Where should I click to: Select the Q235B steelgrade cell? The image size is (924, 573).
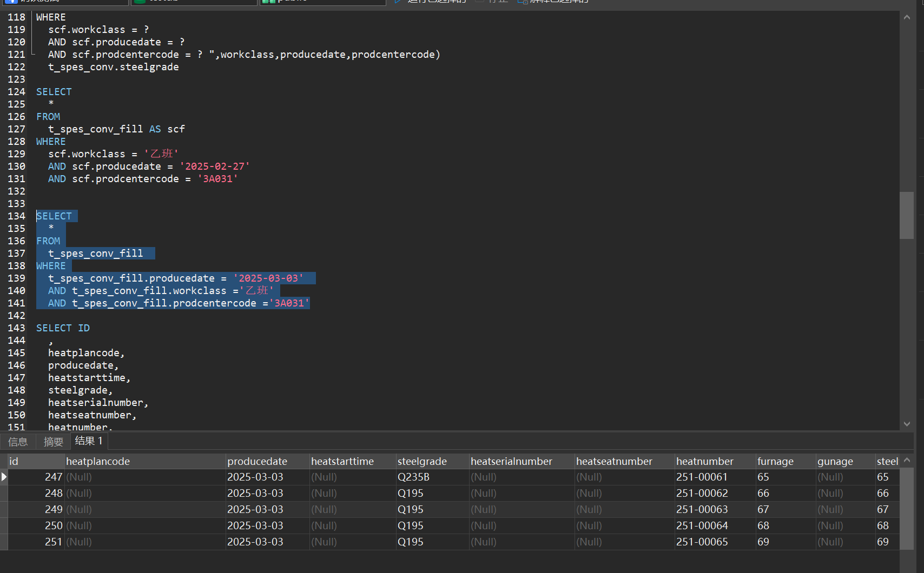coord(413,477)
